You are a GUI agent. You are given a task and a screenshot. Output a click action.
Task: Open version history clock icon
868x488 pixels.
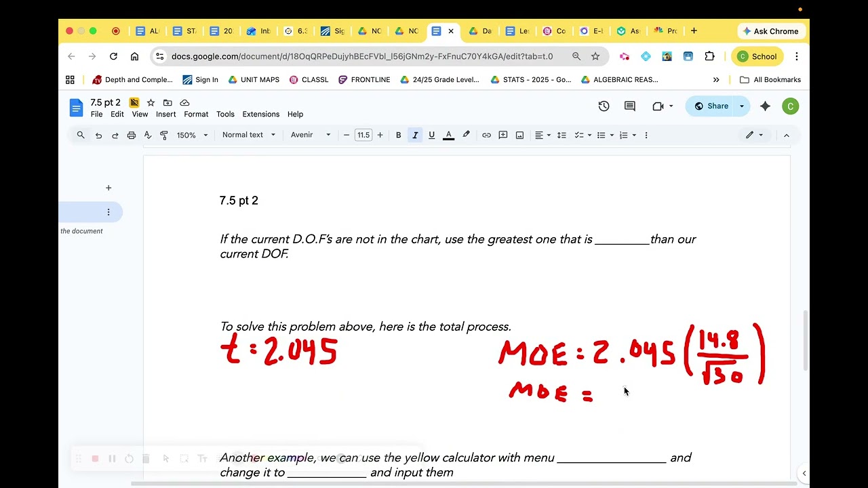(x=604, y=106)
